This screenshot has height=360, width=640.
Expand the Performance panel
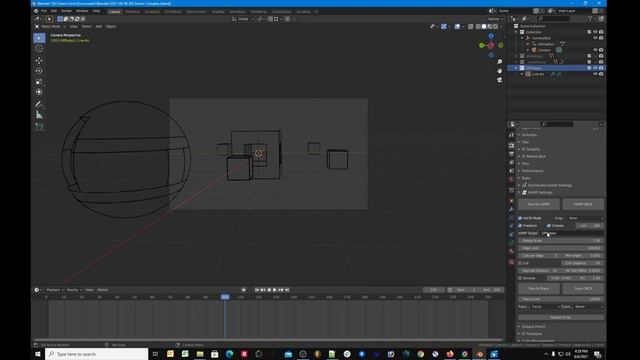(532, 171)
